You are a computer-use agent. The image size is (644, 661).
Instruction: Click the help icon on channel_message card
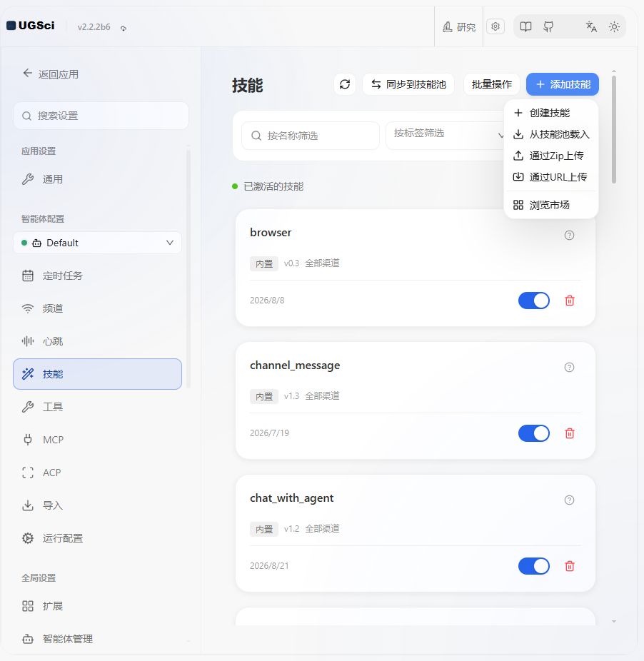coord(569,367)
